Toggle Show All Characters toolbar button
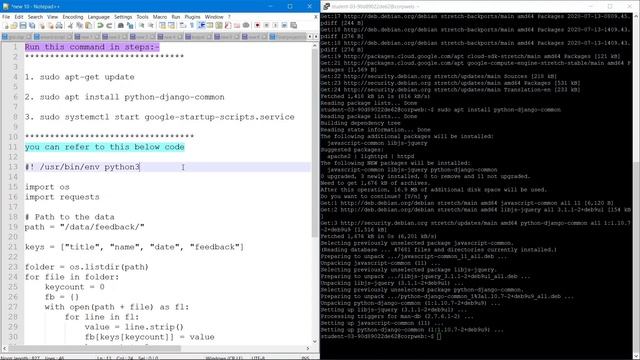This screenshot has height=360, width=640. 191,26
